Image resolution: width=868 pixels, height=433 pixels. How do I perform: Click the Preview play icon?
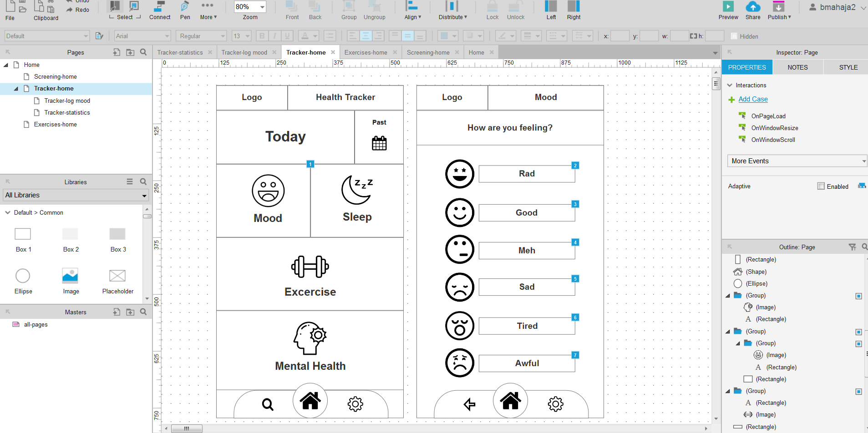point(728,7)
